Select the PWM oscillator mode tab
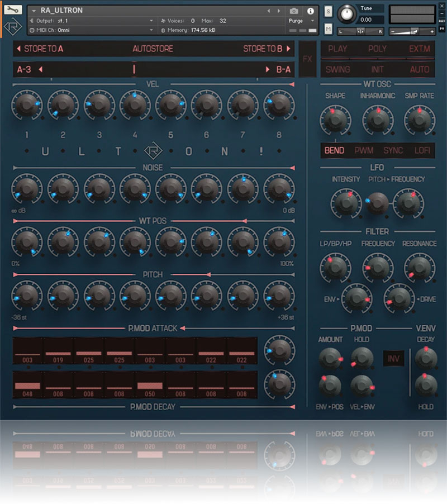The width and height of the screenshot is (447, 504). pos(364,150)
